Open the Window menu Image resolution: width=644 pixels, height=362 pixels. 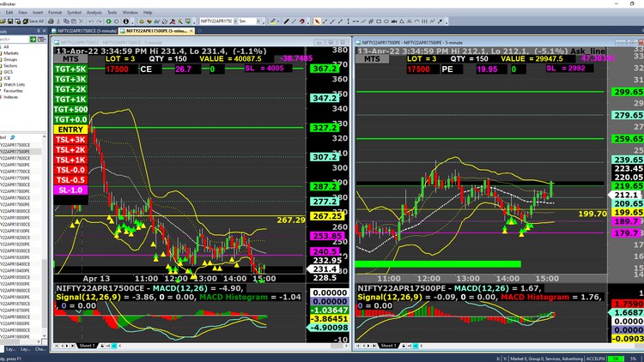[131, 13]
